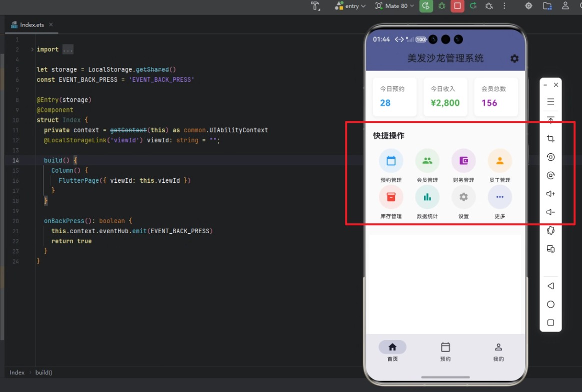Click the emulator crop screenshot icon
Screen dimensions: 582x392
tap(551, 139)
